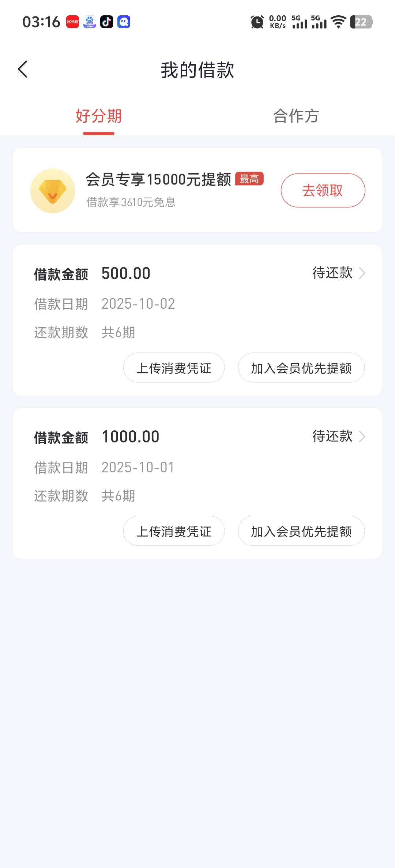Tap the Baidu notification icon

(x=90, y=22)
